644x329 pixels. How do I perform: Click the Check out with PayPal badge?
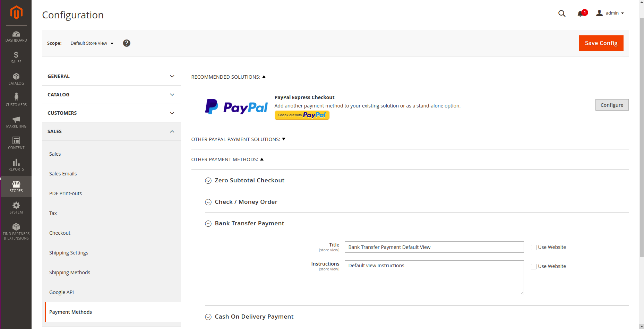point(302,115)
